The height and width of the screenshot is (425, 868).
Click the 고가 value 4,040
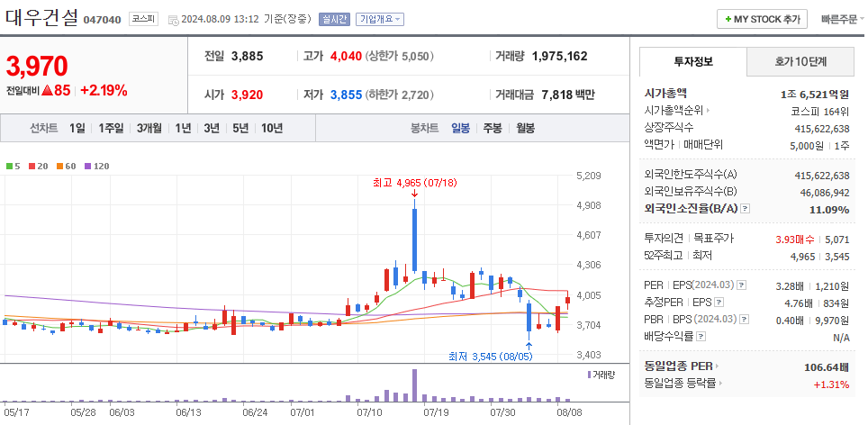(x=346, y=56)
